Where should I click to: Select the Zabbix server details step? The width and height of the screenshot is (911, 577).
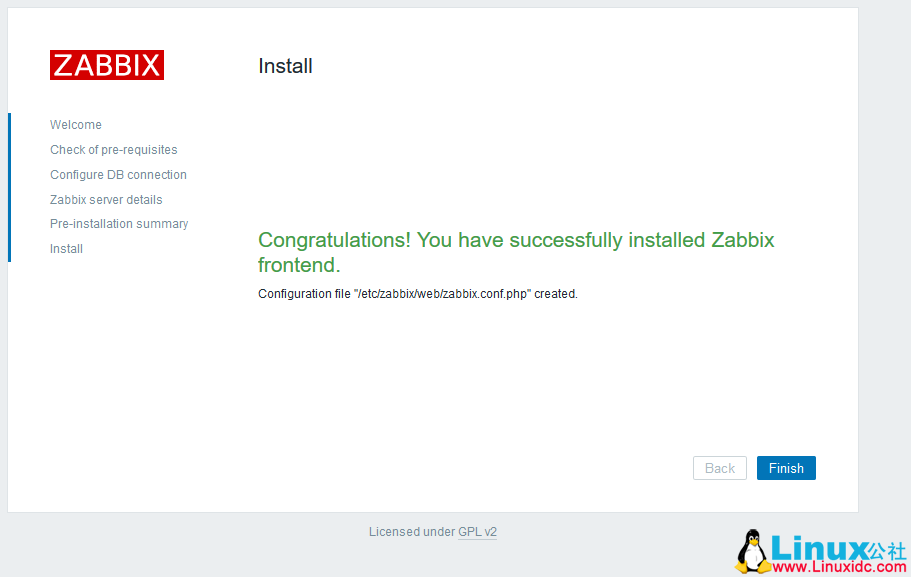tap(106, 200)
